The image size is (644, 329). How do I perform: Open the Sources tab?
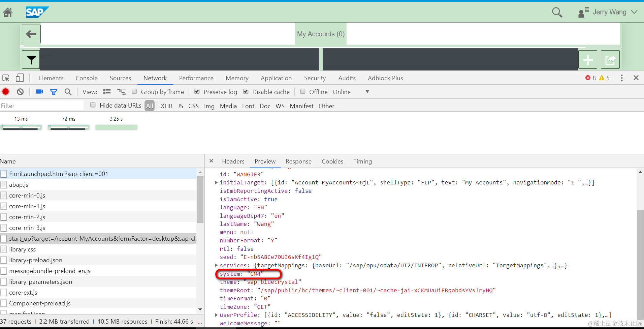(x=120, y=78)
